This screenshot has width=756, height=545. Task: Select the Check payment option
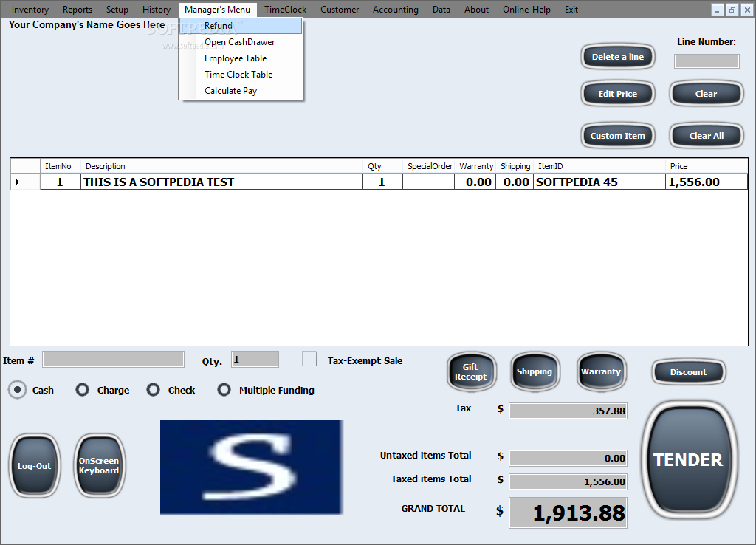[154, 390]
